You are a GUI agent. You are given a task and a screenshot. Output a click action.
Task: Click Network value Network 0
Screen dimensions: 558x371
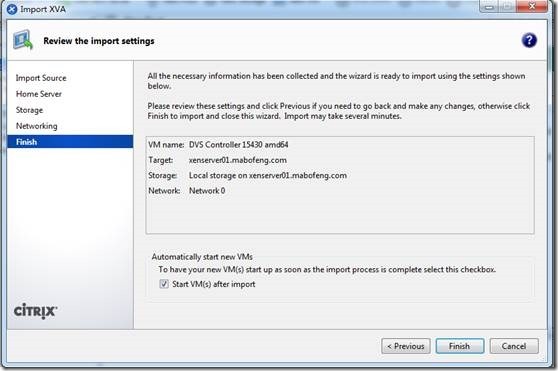coord(207,191)
